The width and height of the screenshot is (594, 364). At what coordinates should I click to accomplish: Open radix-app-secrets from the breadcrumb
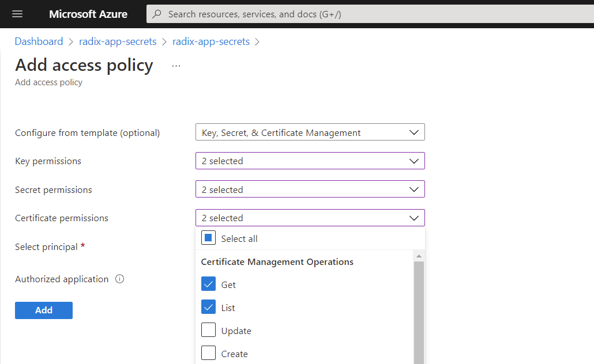point(118,41)
